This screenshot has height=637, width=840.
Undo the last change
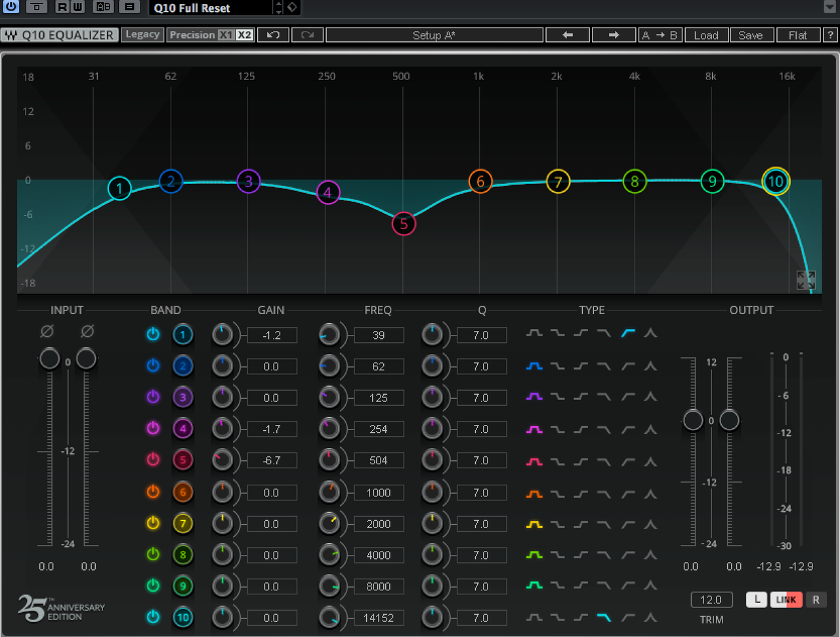click(274, 35)
